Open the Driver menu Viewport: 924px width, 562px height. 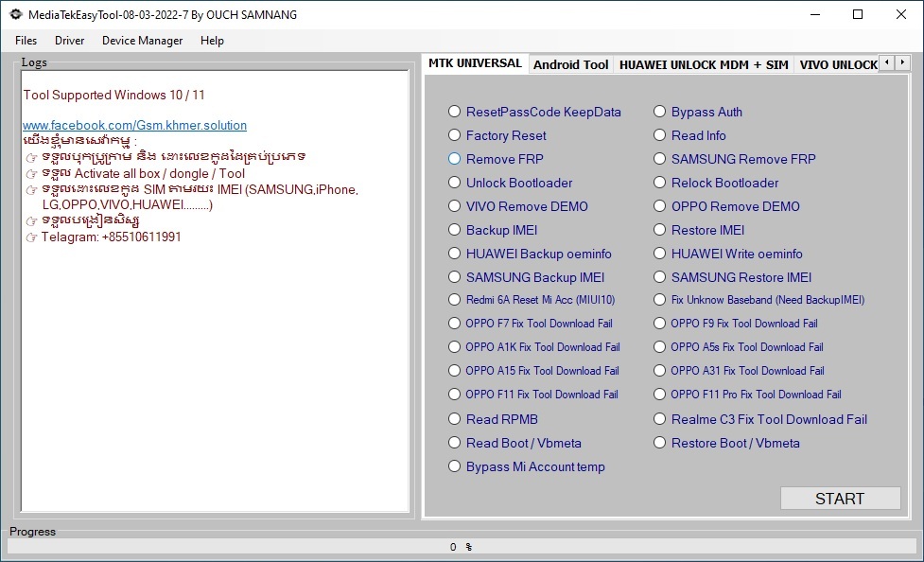tap(70, 40)
